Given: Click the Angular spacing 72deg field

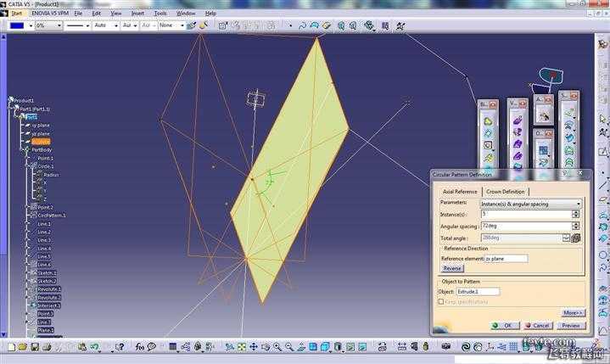Looking at the screenshot, I should pos(526,226).
